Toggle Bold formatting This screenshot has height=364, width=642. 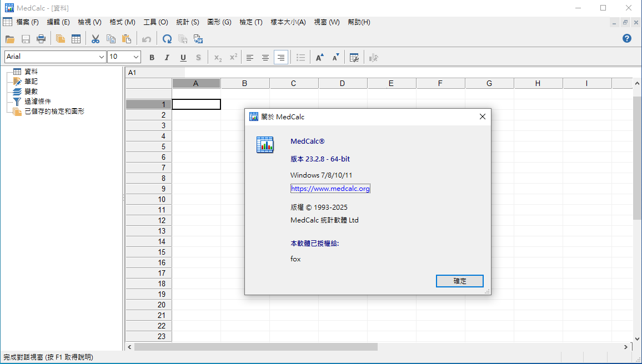click(152, 58)
